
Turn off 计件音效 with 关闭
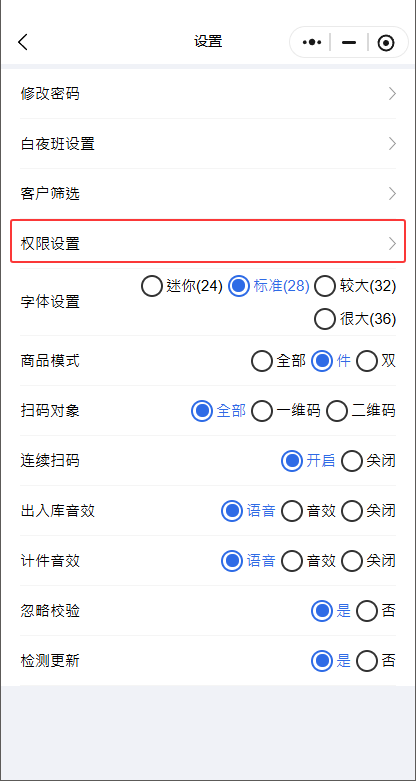pos(369,561)
